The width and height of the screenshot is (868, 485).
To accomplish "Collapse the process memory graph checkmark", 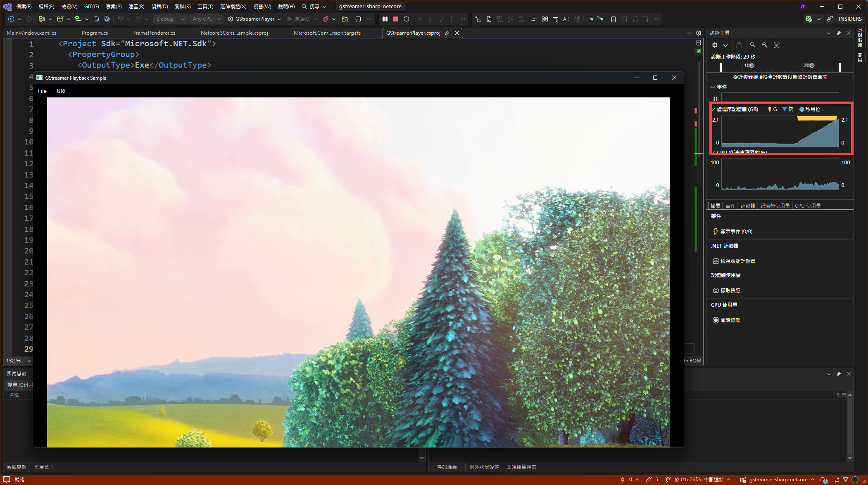I will (714, 109).
